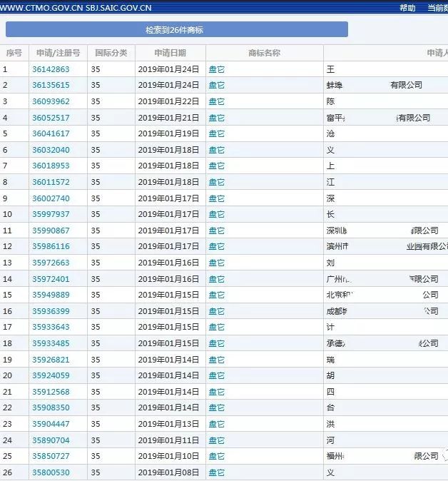Open registration number 35850727
Image resolution: width=448 pixels, height=481 pixels.
[51, 456]
